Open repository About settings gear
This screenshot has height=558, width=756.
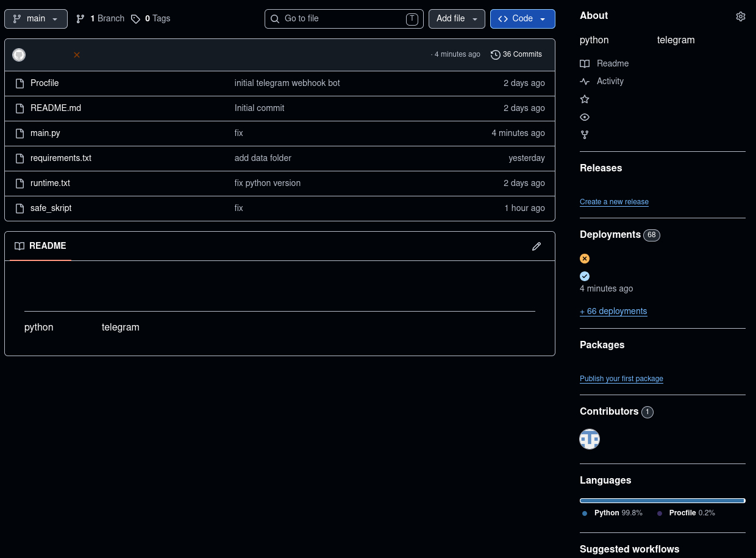(x=741, y=16)
